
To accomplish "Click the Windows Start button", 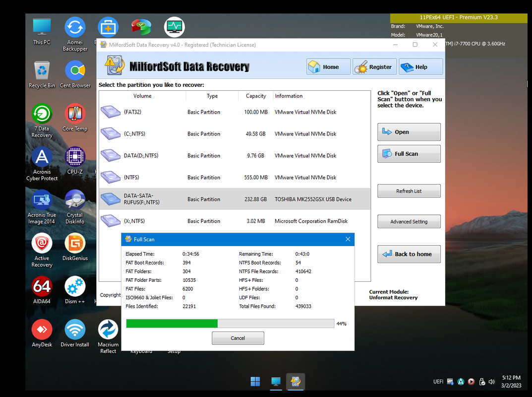I will click(255, 382).
